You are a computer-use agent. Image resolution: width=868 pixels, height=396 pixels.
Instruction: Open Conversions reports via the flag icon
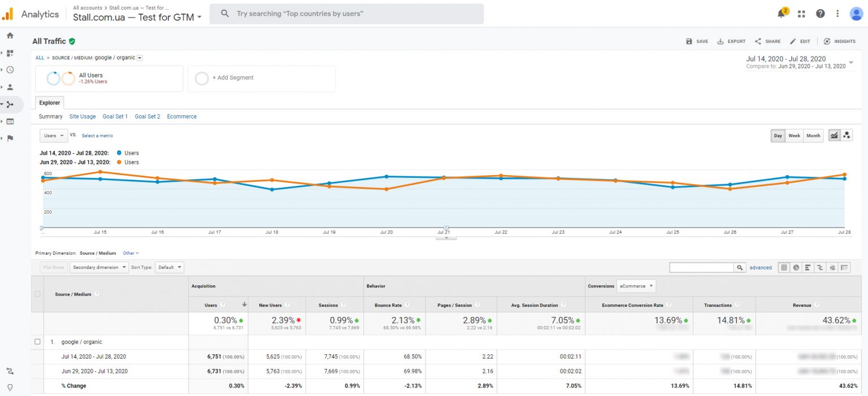click(10, 138)
